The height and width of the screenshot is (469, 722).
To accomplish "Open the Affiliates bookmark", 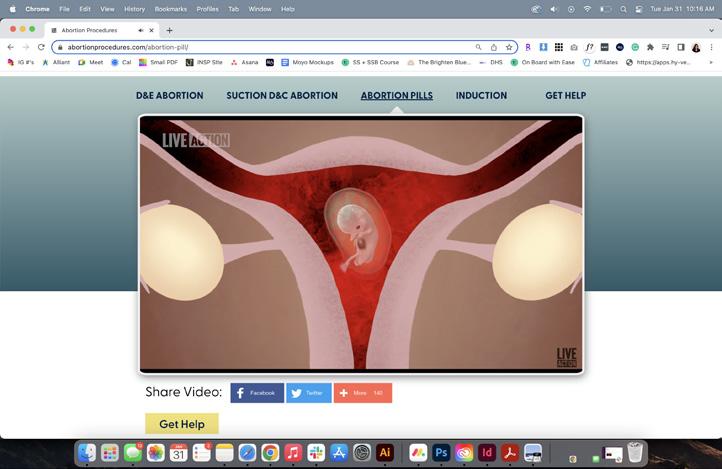I will point(600,62).
